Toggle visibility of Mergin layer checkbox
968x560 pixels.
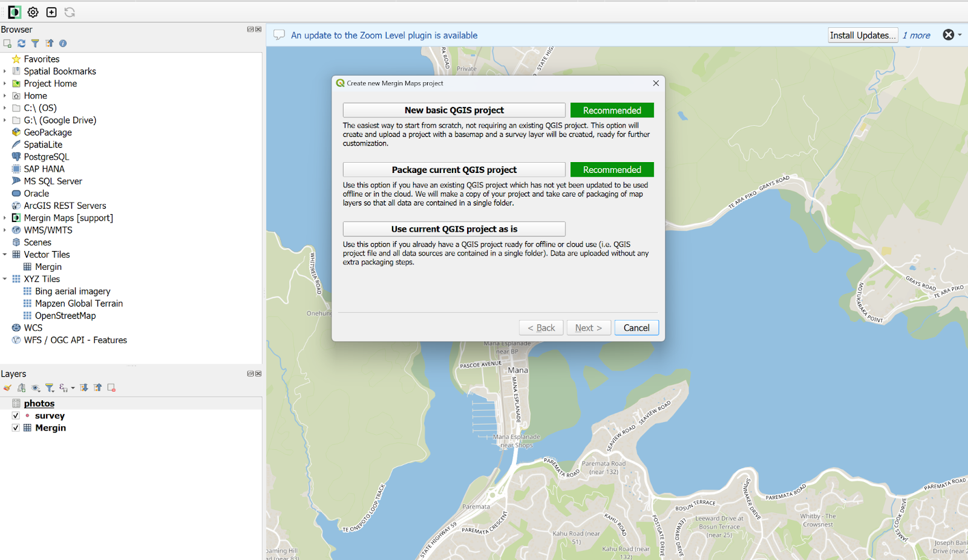coord(16,428)
